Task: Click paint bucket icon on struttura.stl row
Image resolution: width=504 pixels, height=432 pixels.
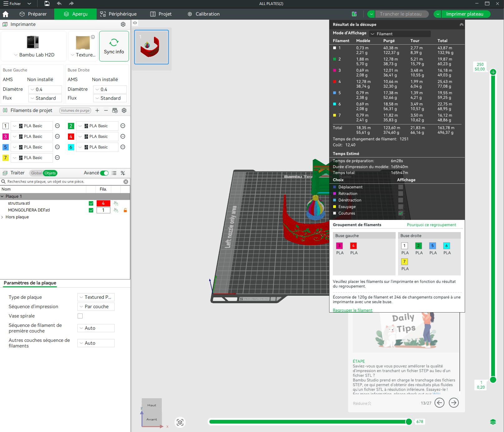Action: (116, 203)
